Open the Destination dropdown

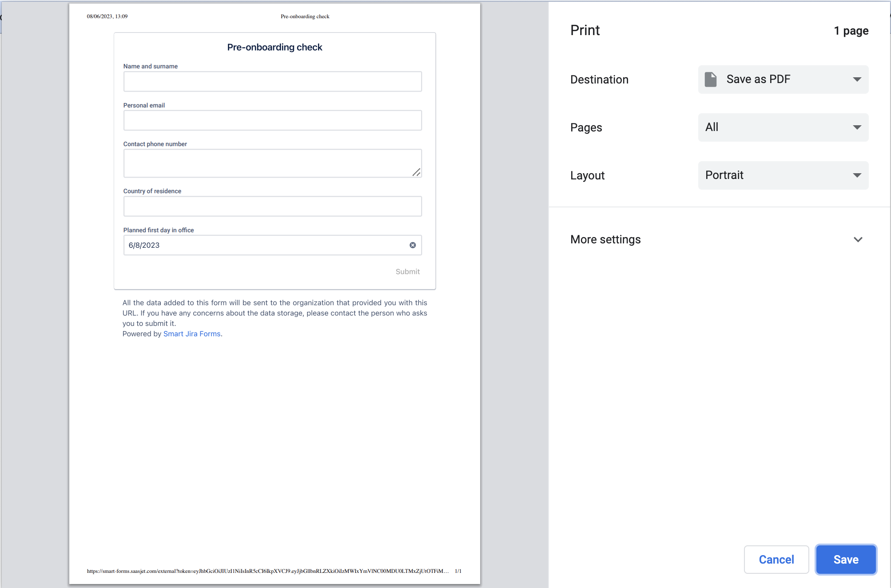(783, 79)
